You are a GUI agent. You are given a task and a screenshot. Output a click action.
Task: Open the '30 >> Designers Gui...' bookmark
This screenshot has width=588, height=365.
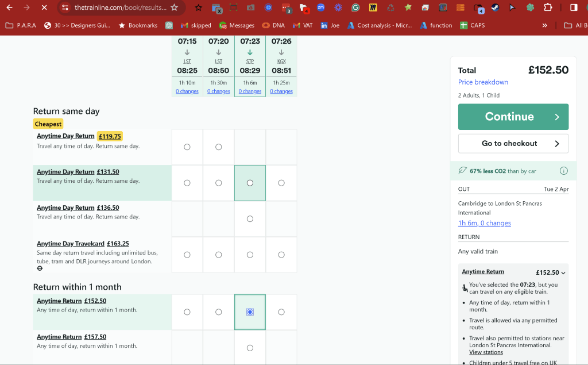[x=78, y=25]
